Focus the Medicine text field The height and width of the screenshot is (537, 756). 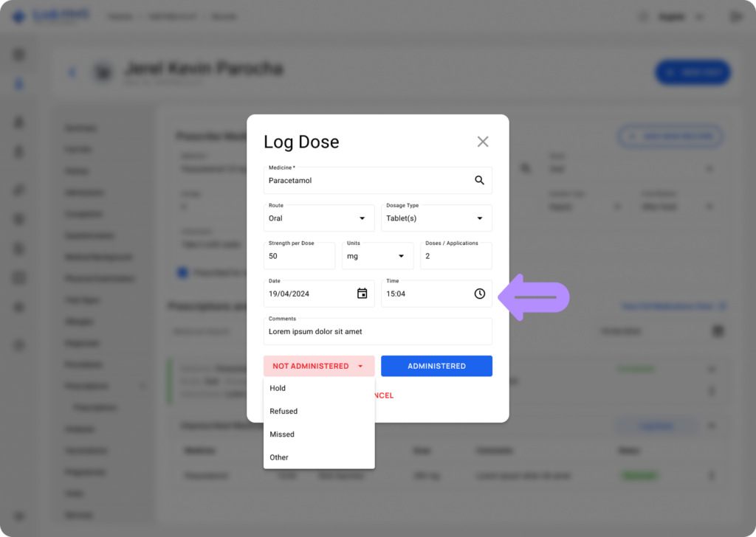(x=365, y=181)
